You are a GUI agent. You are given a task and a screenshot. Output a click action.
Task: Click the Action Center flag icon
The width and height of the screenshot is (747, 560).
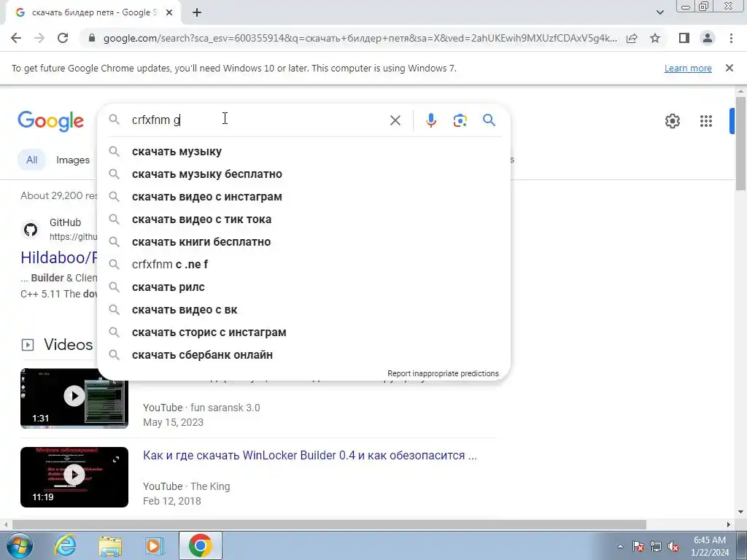638,546
